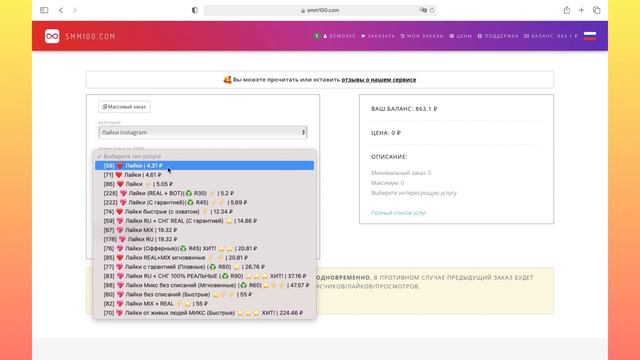Click the smm100.com address bar
Screen dimensions: 640x360
coord(320,10)
